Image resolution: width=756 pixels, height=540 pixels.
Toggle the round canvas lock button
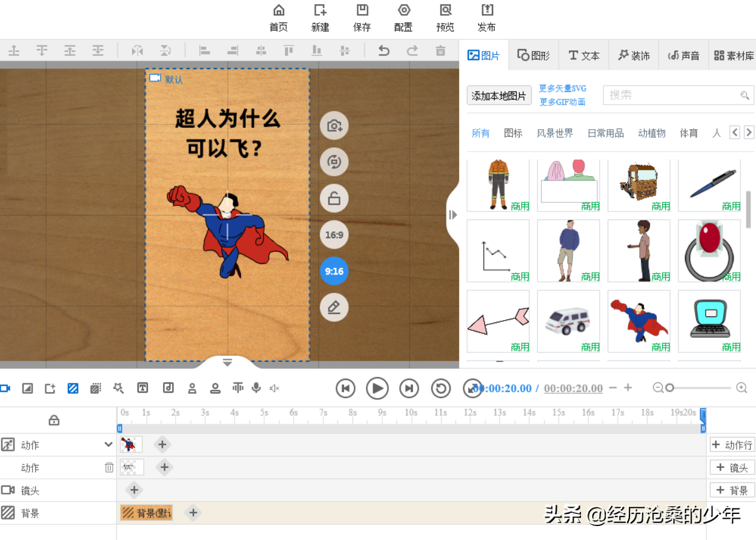click(334, 198)
